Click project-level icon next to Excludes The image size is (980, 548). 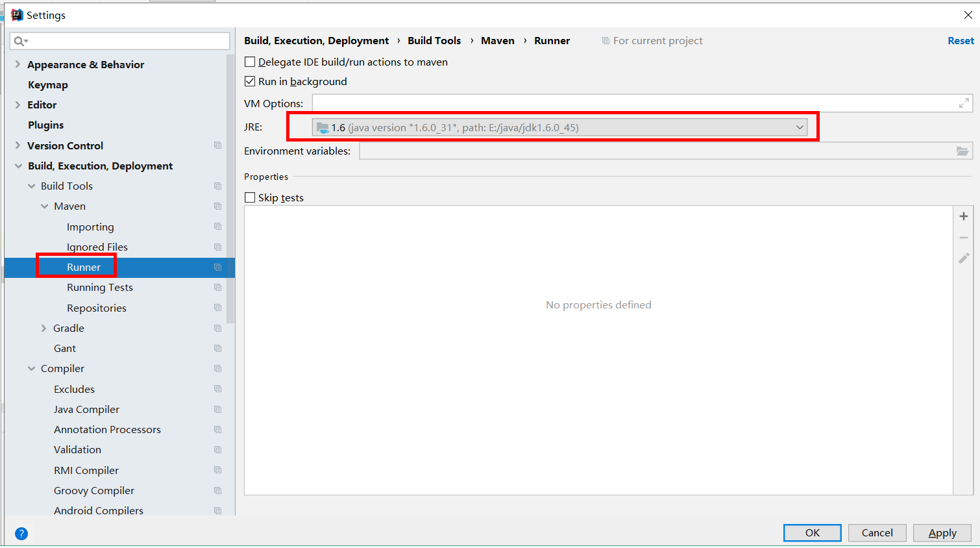[x=218, y=389]
